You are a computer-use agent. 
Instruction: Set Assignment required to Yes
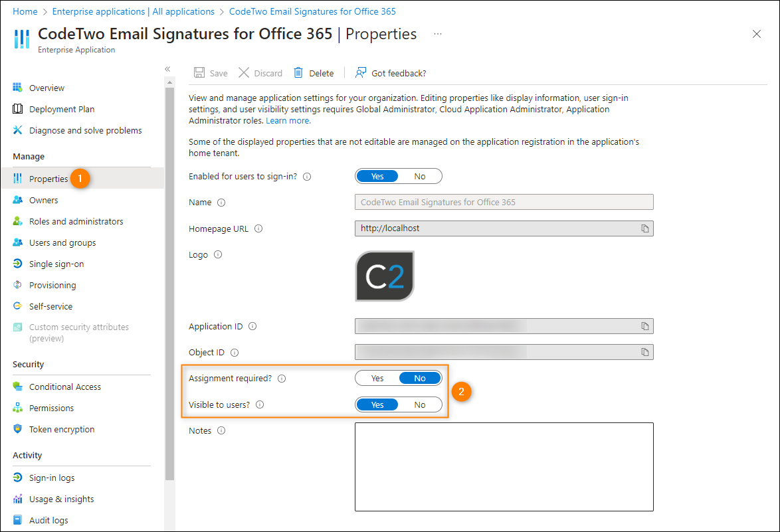[x=377, y=379]
